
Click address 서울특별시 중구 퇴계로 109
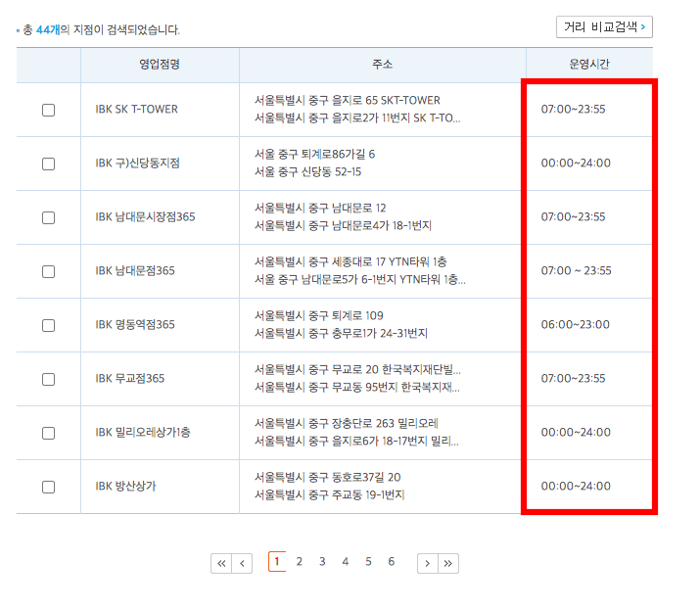tap(319, 316)
